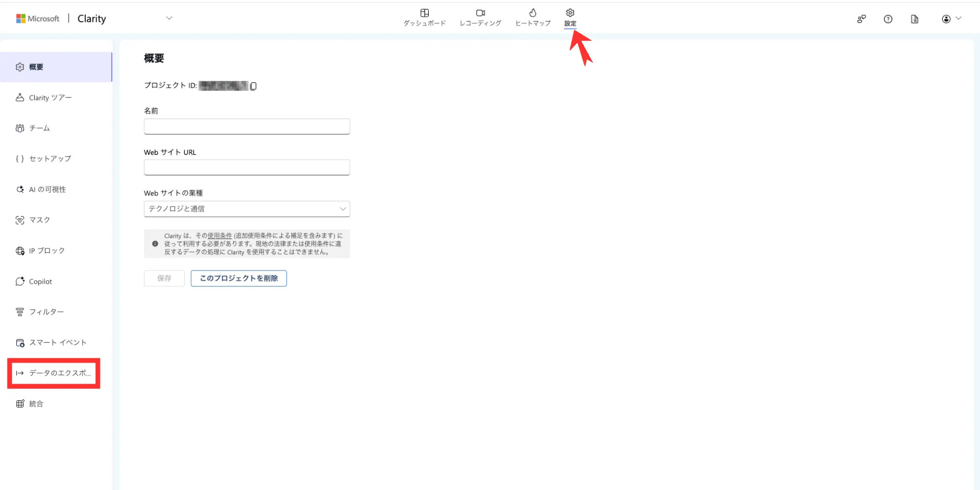
Task: Click the 統合 grid icon in sidebar
Action: click(20, 404)
